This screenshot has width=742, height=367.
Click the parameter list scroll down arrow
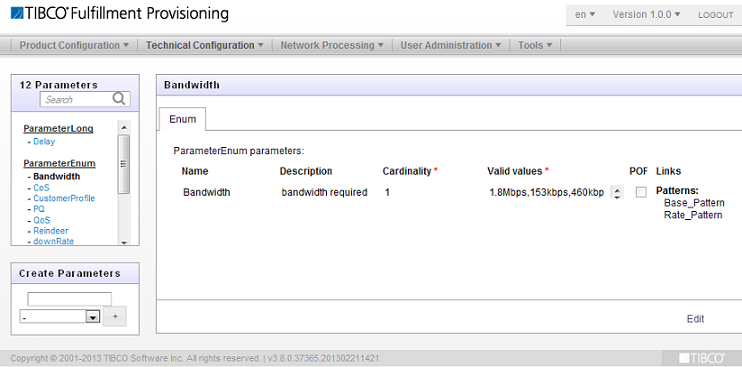coord(124,242)
